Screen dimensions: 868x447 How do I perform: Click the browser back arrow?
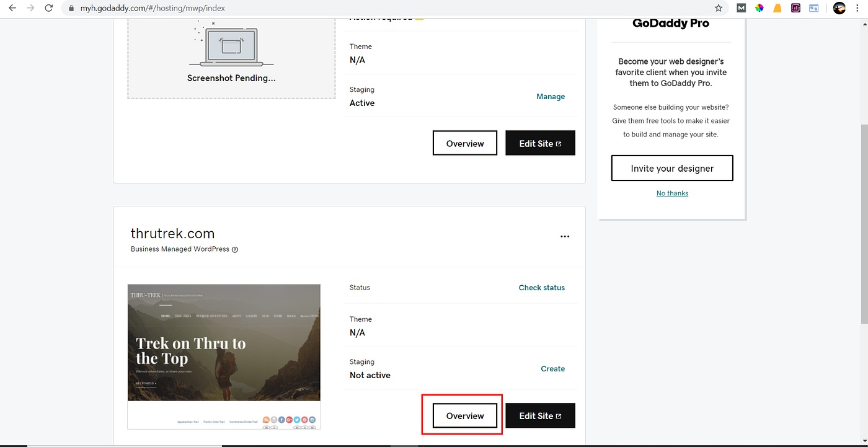click(x=12, y=8)
